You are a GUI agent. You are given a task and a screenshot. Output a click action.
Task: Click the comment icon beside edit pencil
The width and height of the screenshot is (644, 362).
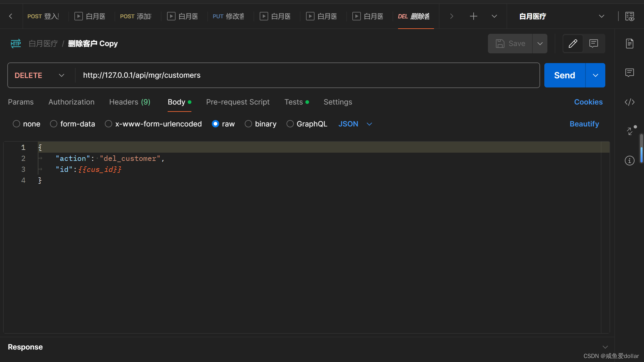(x=593, y=44)
